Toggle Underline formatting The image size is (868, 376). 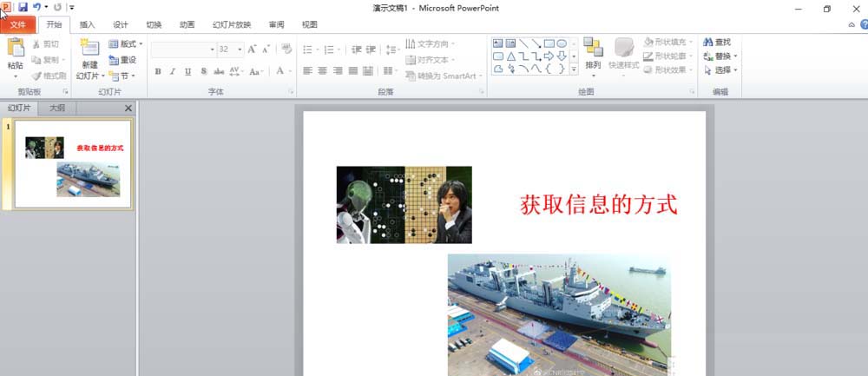click(x=187, y=71)
